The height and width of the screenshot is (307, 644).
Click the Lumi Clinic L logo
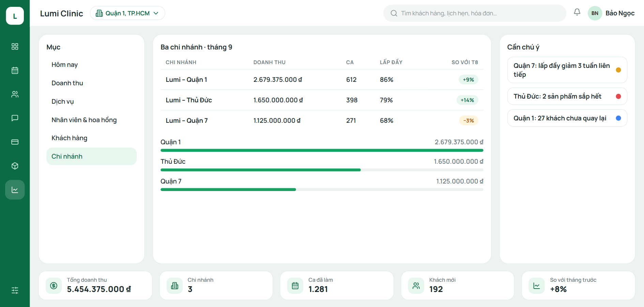pos(15,16)
